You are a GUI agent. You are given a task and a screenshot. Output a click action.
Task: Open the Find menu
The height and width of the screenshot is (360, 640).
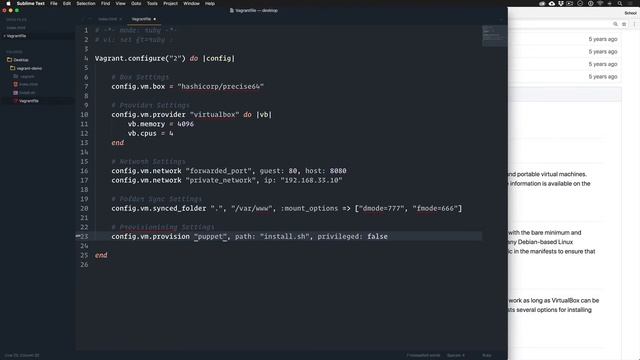[x=105, y=3]
